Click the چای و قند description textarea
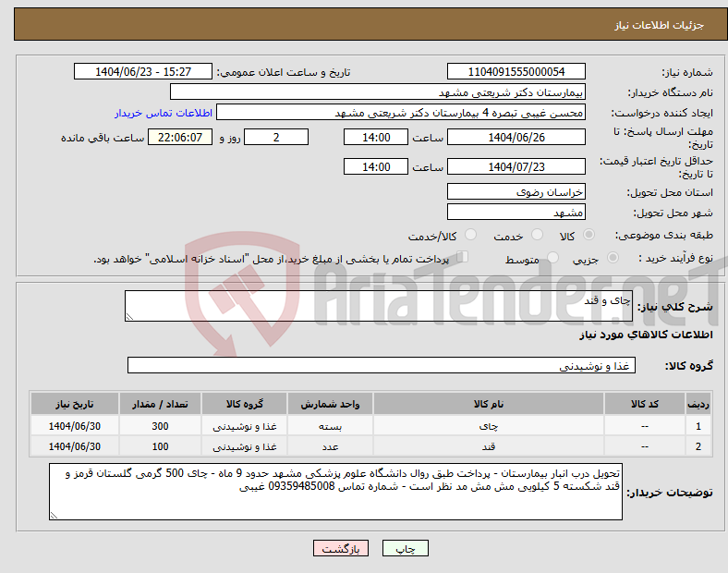The height and width of the screenshot is (573, 728). (x=379, y=306)
